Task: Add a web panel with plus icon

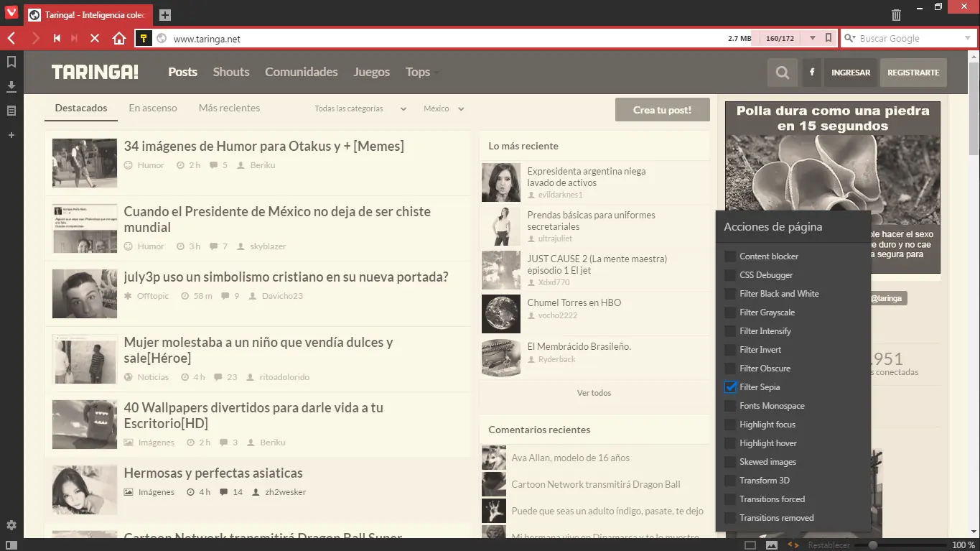Action: [x=11, y=135]
